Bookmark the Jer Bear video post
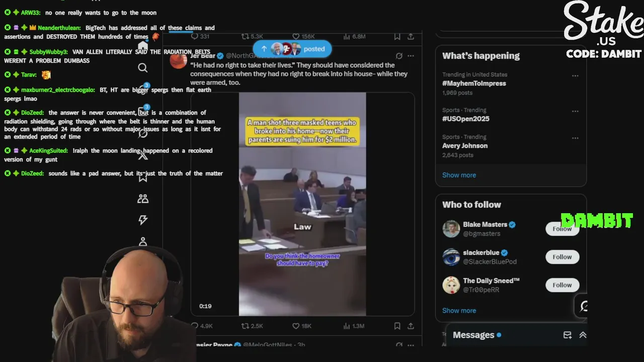The height and width of the screenshot is (362, 644). tap(397, 326)
